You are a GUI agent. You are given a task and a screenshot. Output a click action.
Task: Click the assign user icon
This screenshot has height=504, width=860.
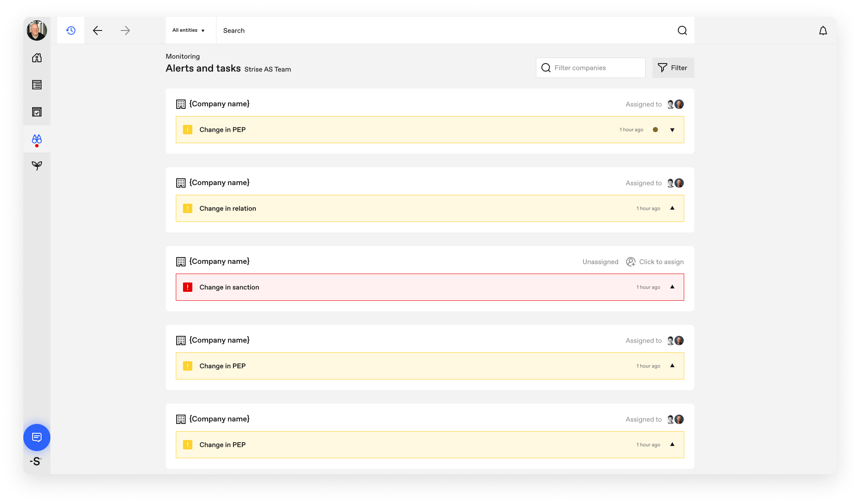click(x=631, y=262)
